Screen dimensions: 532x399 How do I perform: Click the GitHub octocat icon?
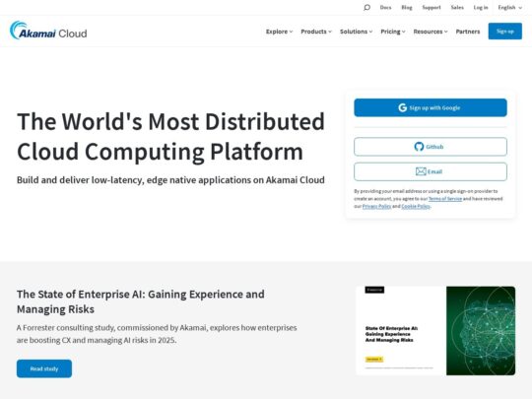coord(419,147)
